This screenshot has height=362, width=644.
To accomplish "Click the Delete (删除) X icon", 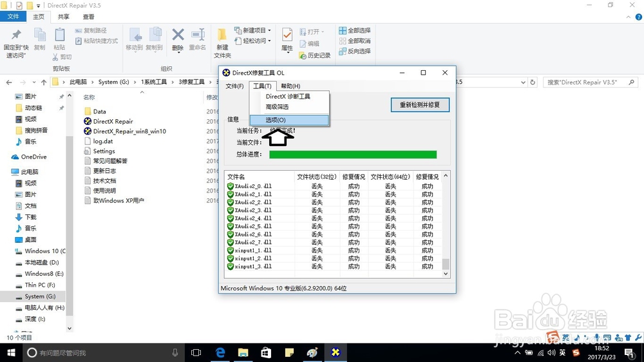I will point(178,35).
